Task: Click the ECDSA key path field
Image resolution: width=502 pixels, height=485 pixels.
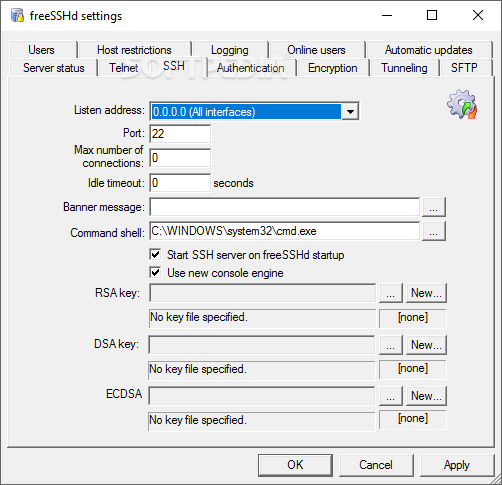Action: point(262,396)
